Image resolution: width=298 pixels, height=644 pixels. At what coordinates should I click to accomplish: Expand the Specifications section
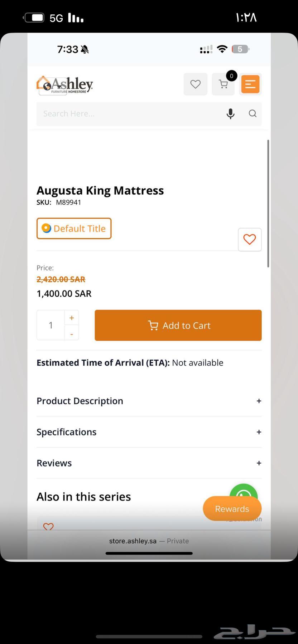149,432
